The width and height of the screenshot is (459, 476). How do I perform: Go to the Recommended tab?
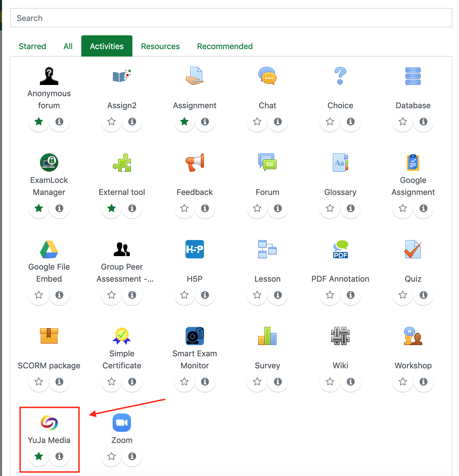[225, 46]
